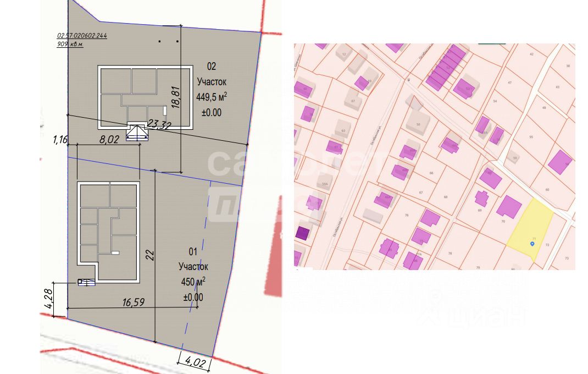Click plot number 73 on the map
Image resolution: width=588 pixels, height=374 pixels.
(x=567, y=258)
